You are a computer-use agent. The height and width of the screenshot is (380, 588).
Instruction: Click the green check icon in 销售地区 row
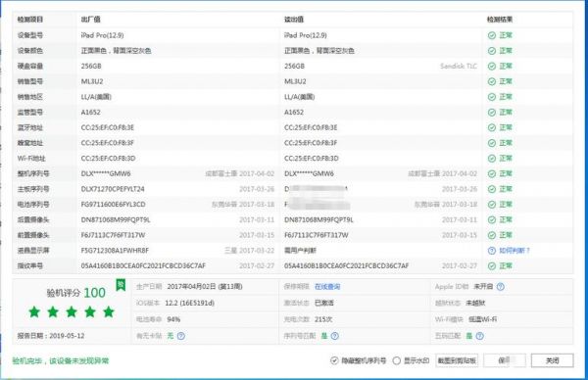[492, 97]
